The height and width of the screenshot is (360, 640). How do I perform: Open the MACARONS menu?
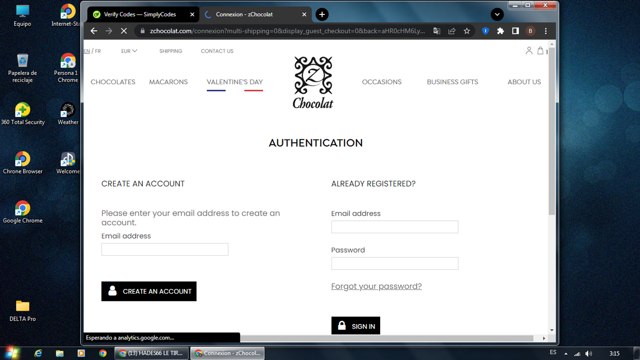(168, 82)
